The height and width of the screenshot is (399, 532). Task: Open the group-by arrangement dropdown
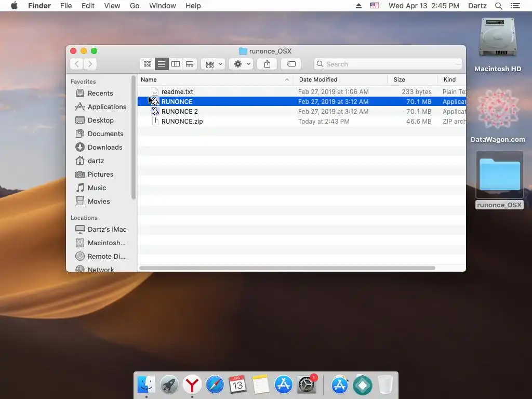pos(213,64)
